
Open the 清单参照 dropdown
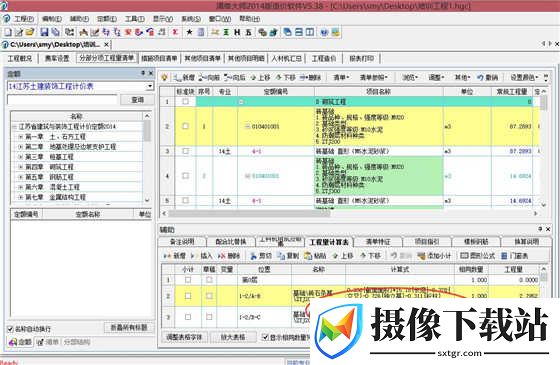pyautogui.click(x=374, y=77)
